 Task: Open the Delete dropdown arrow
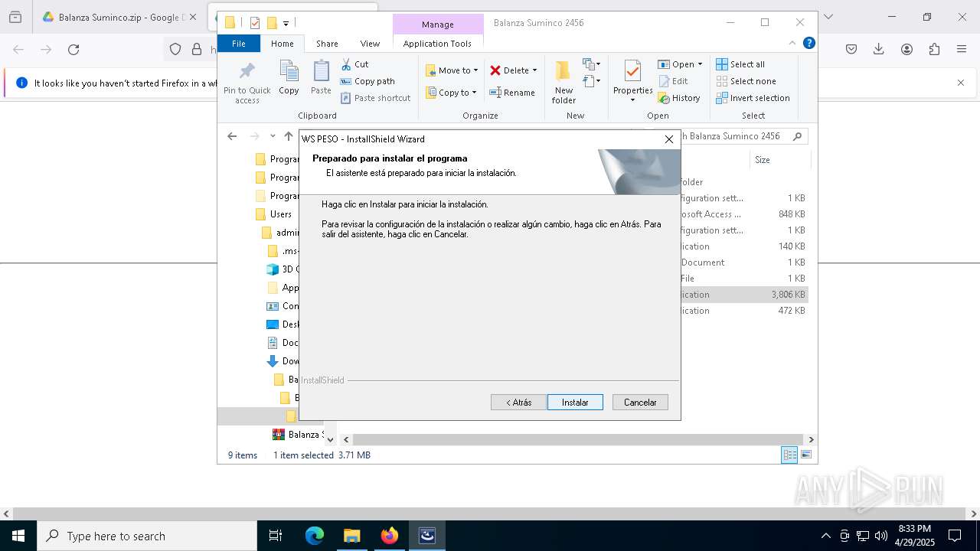[x=534, y=70]
